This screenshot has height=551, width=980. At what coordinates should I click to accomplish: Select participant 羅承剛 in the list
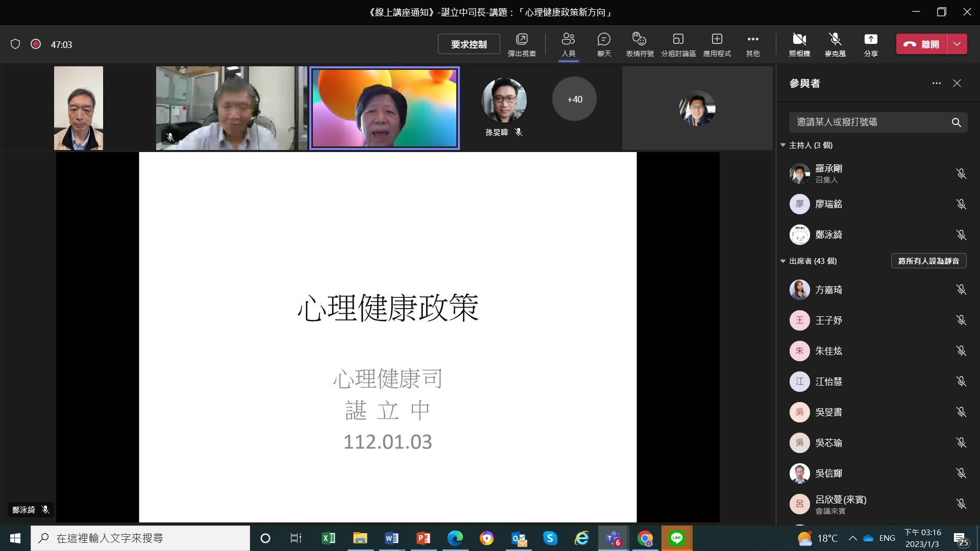pos(878,173)
